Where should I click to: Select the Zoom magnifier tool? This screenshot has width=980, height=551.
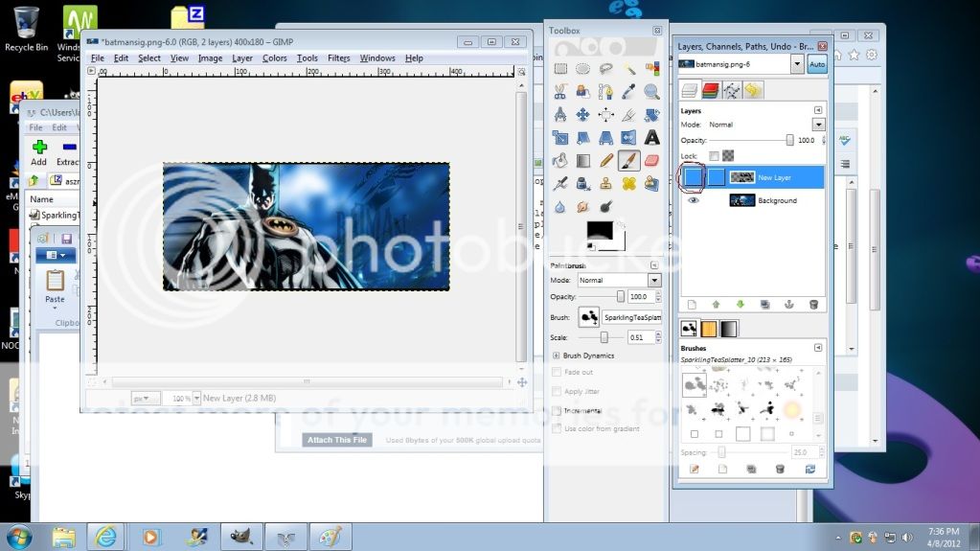pos(651,92)
